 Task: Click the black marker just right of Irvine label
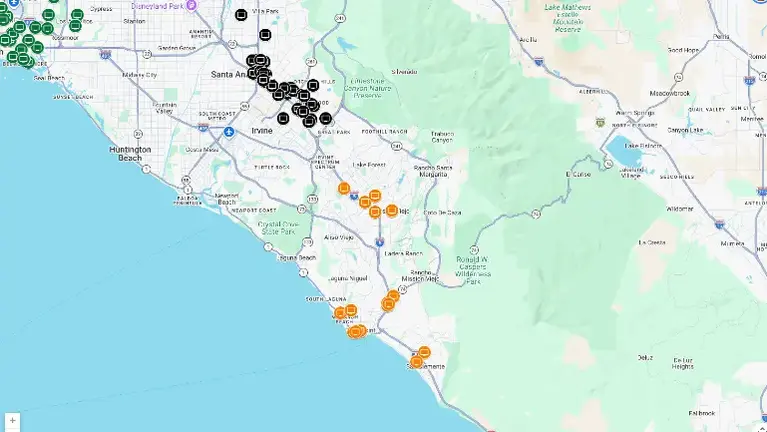pyautogui.click(x=283, y=118)
